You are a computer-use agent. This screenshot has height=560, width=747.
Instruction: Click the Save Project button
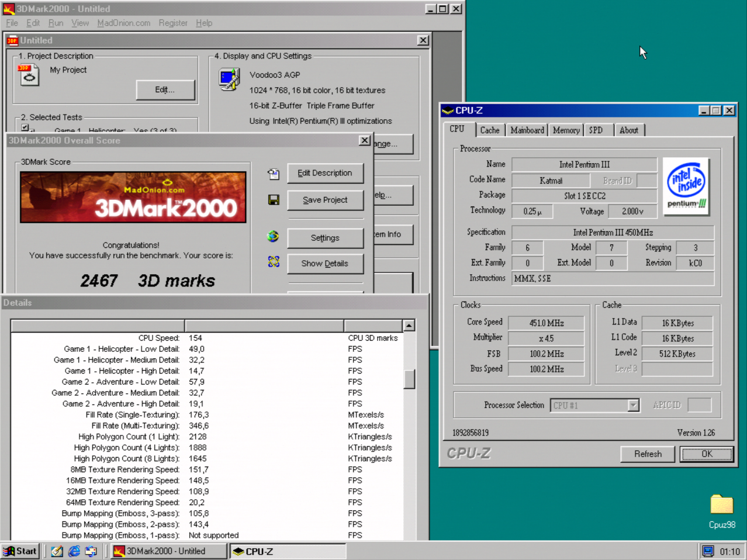point(325,200)
